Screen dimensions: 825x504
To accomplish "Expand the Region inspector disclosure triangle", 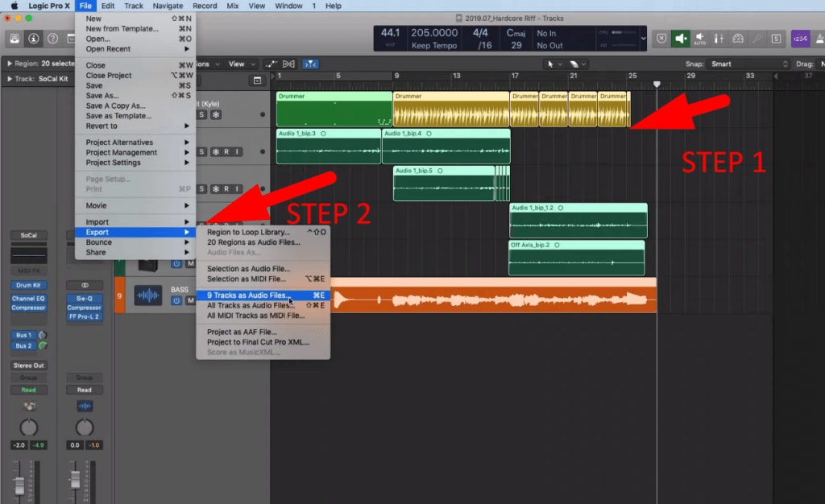I will [x=9, y=64].
